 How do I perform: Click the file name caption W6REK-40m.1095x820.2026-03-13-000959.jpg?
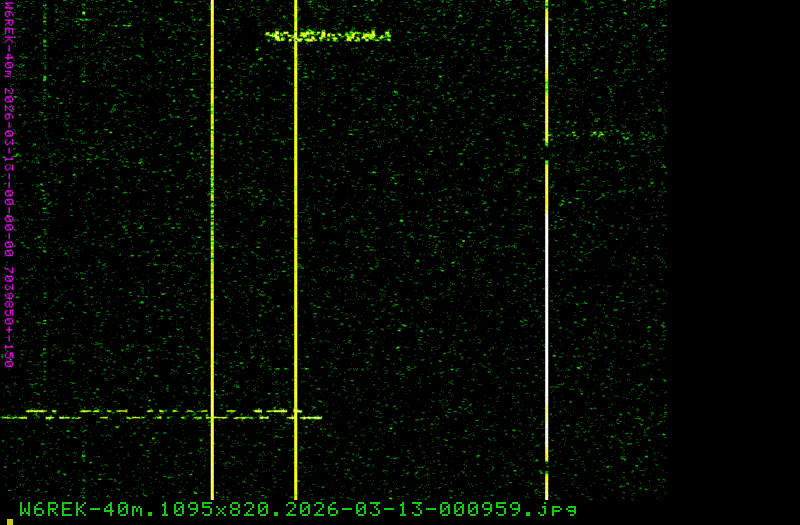pos(298,509)
